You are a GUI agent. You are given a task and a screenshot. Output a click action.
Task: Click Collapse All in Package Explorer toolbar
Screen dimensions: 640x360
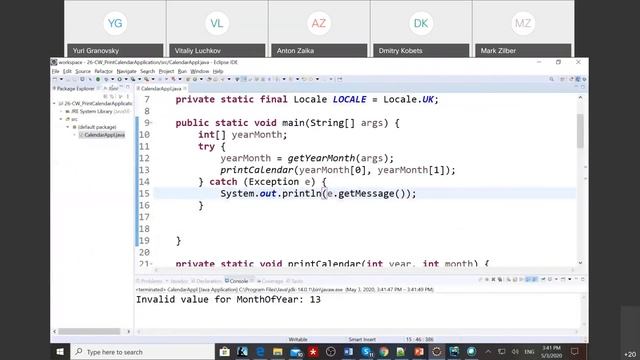pos(106,96)
